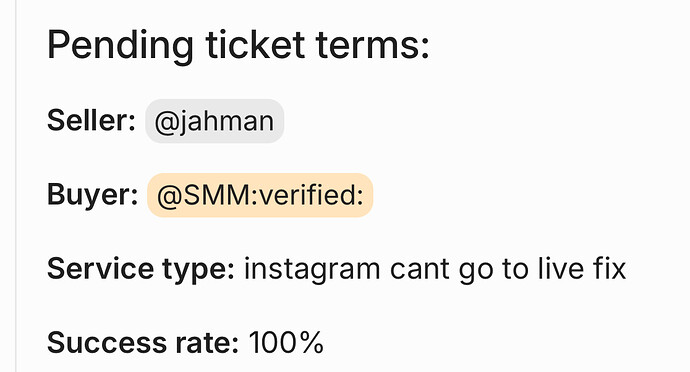
Task: Click the @ symbol before SMM
Action: click(168, 196)
